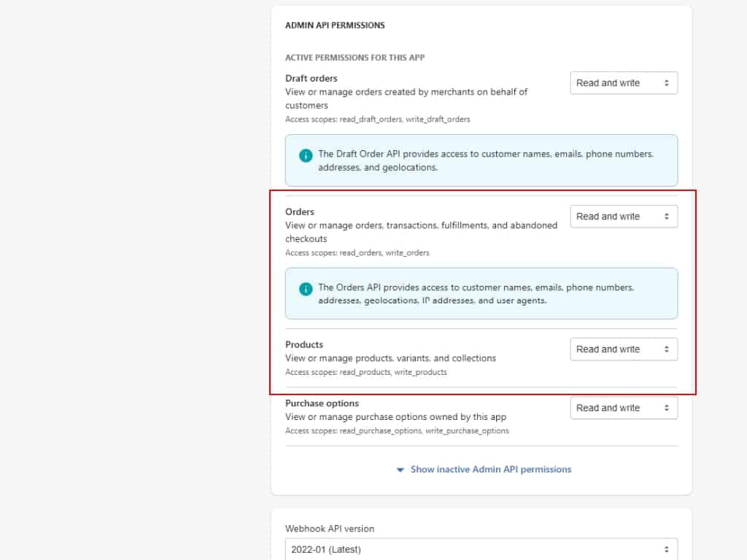The width and height of the screenshot is (747, 560).
Task: Click the Webhook API version label
Action: (x=330, y=529)
